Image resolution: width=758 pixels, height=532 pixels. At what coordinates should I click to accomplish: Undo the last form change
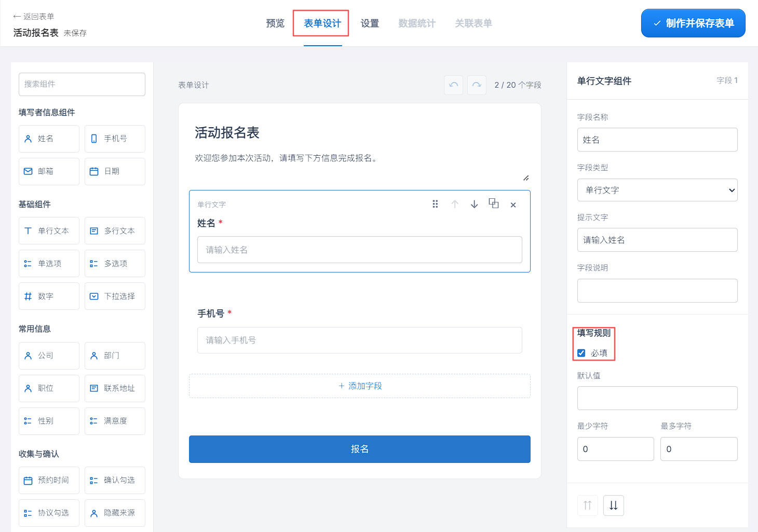(x=453, y=85)
